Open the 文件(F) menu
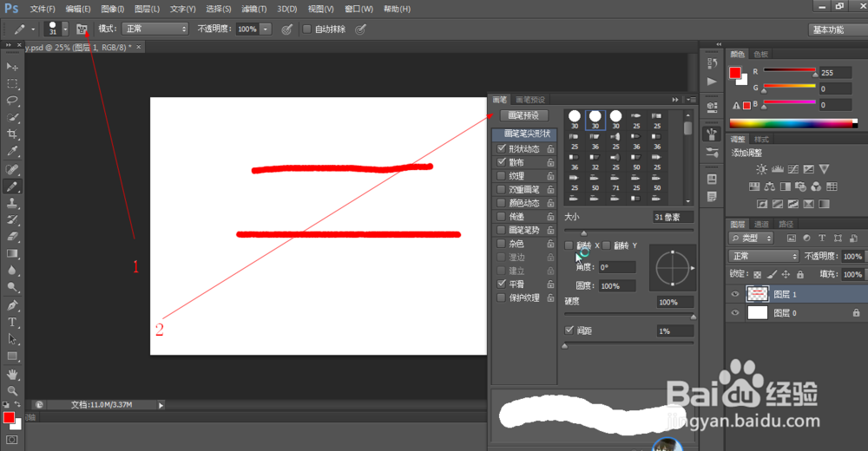 click(43, 9)
